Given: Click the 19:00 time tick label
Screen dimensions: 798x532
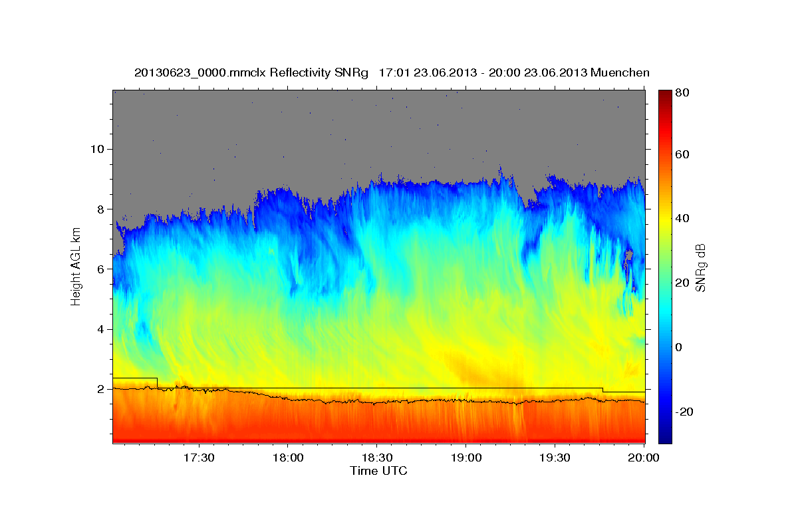Looking at the screenshot, I should pyautogui.click(x=465, y=458).
